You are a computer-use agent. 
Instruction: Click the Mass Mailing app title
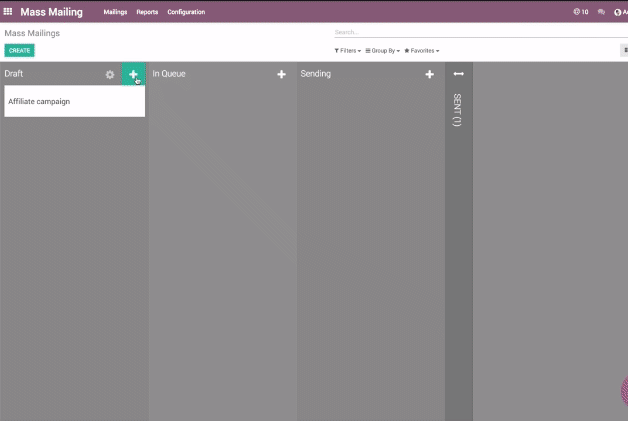pyautogui.click(x=51, y=12)
